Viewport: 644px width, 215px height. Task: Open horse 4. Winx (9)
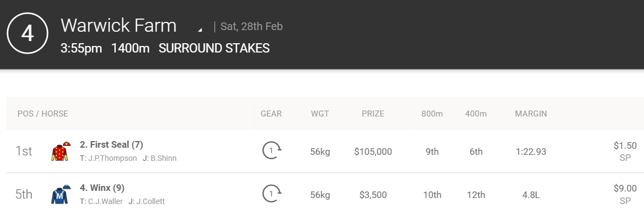click(102, 188)
